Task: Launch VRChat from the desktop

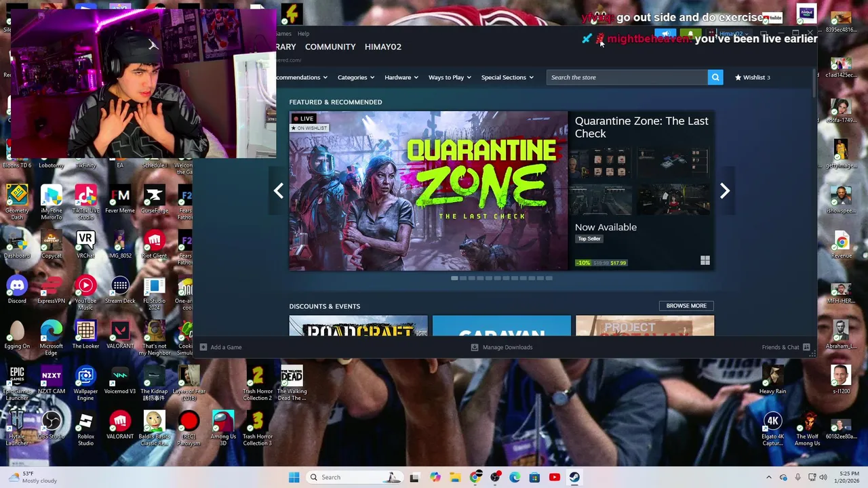Action: tap(85, 245)
